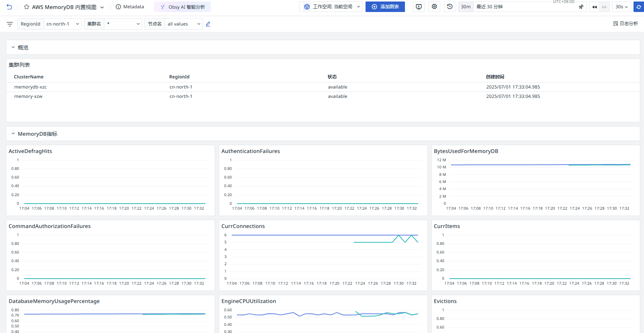The image size is (644, 333).
Task: Click the Evictions chart title
Action: pyautogui.click(x=445, y=301)
